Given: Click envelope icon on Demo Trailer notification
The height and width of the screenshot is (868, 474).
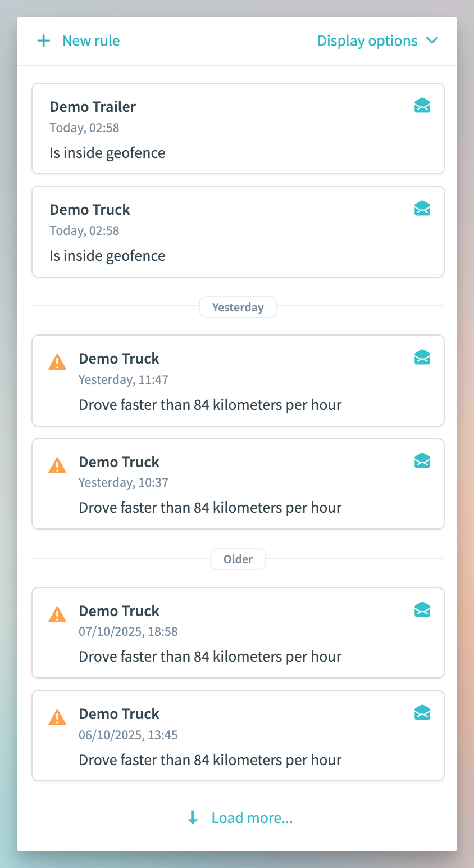Looking at the screenshot, I should click(422, 106).
